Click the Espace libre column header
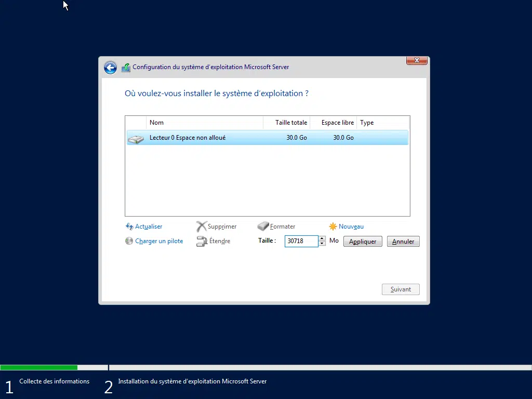 [x=334, y=123]
